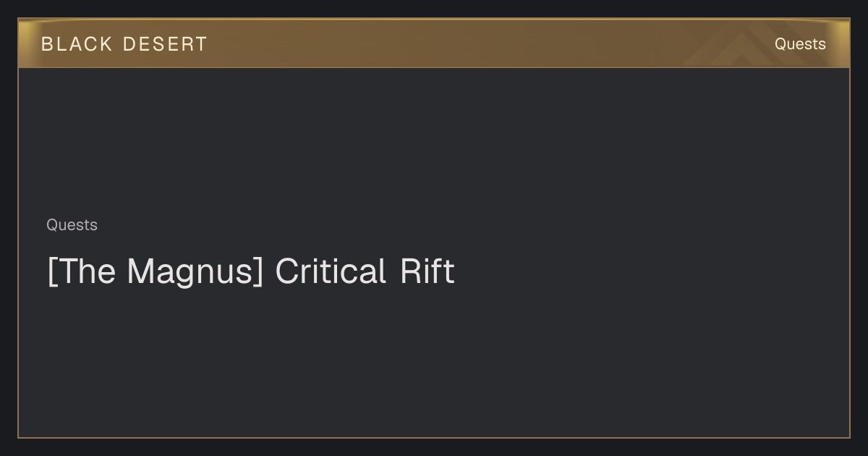Screen dimensions: 868x456
Task: Click the small Quests breadcrumb label
Action: (72, 225)
